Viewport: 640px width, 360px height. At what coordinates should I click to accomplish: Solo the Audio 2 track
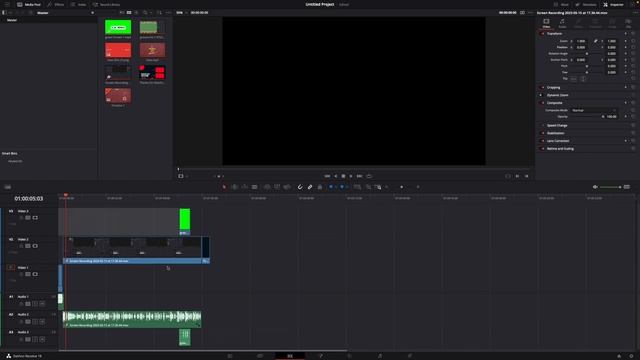[35, 322]
